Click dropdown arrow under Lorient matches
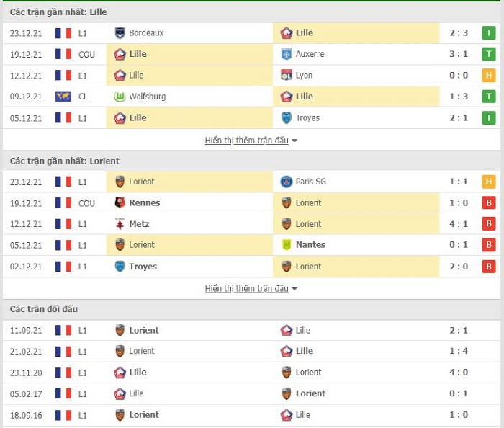Screen dimensions: 504x428 294,289
